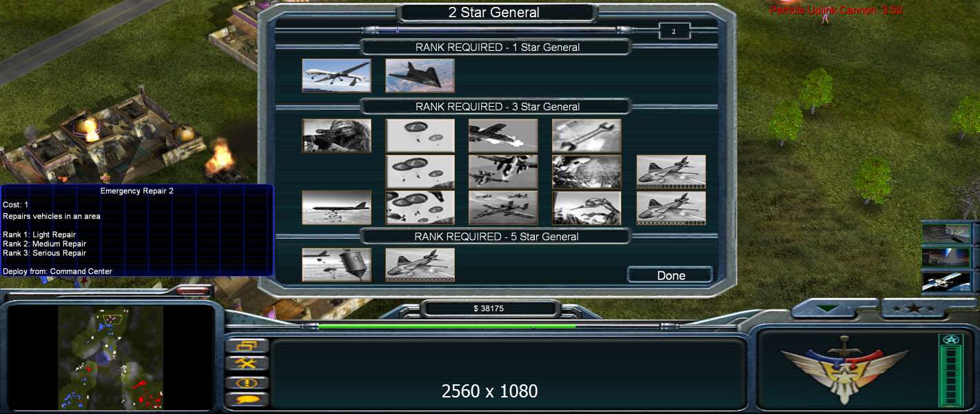Select the gunship power under 5 Star General
The height and width of the screenshot is (414, 980).
[x=420, y=265]
